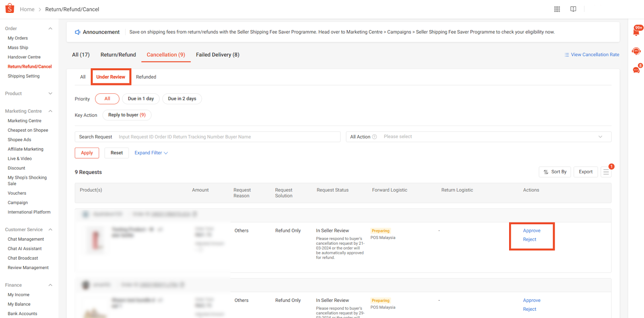
Task: Click the All Action help icon
Action: (374, 137)
